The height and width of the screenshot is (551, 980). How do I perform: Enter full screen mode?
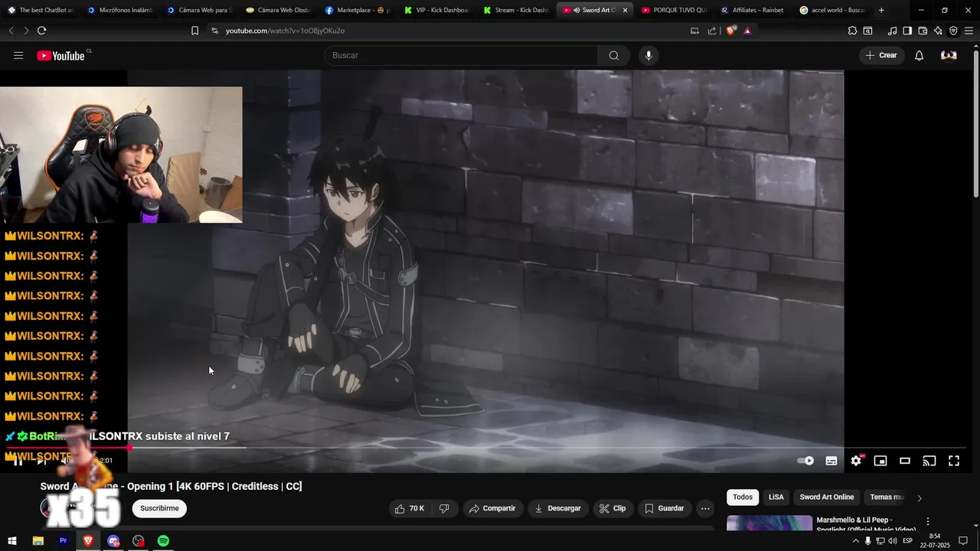tap(954, 461)
